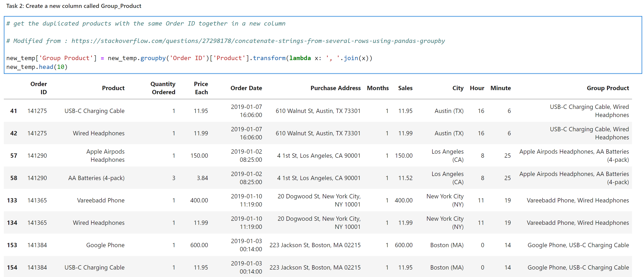This screenshot has height=277, width=644.
Task: Click row index 41
Action: click(14, 111)
